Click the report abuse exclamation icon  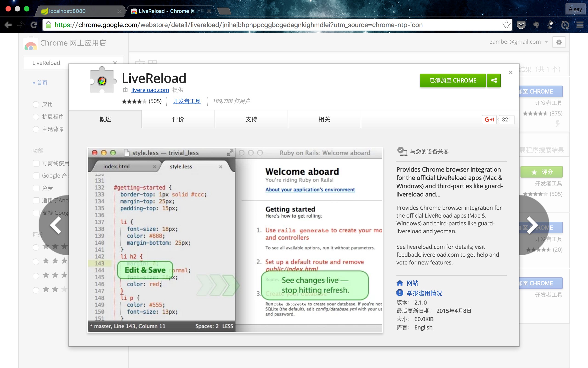pyautogui.click(x=400, y=293)
